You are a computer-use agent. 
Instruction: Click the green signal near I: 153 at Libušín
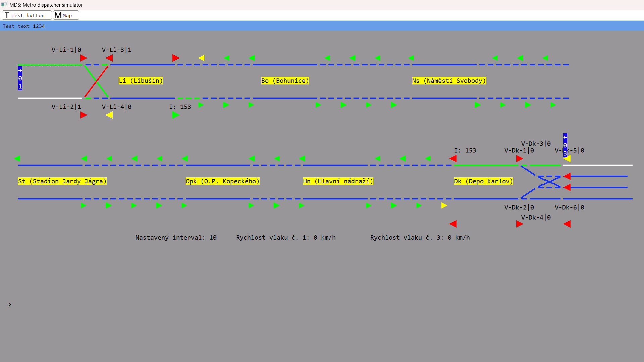(x=176, y=115)
